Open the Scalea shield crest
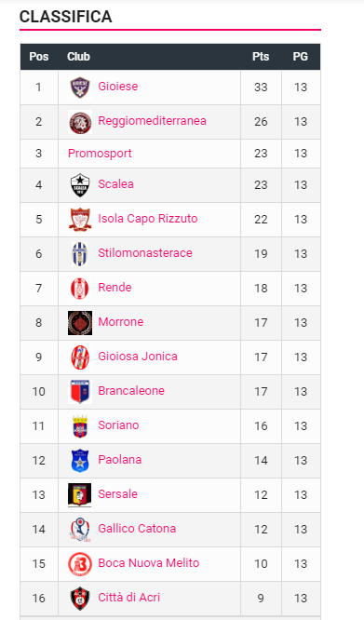The width and height of the screenshot is (364, 620). 80,185
